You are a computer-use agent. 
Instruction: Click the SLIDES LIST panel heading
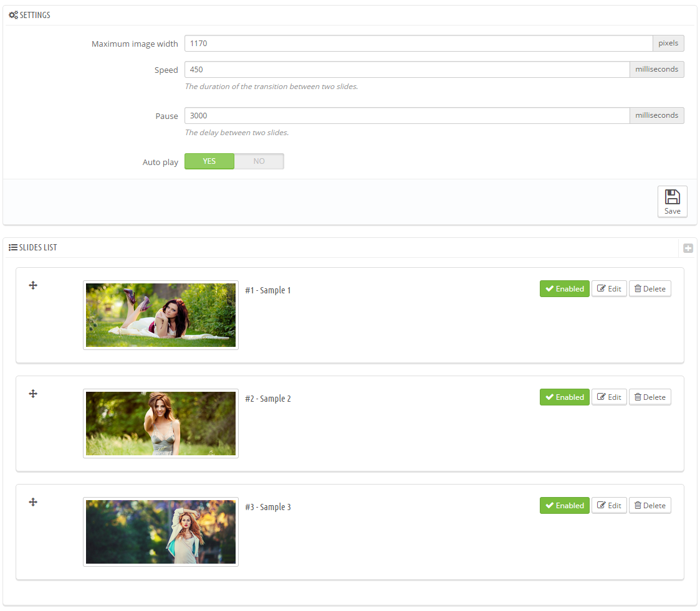[38, 247]
